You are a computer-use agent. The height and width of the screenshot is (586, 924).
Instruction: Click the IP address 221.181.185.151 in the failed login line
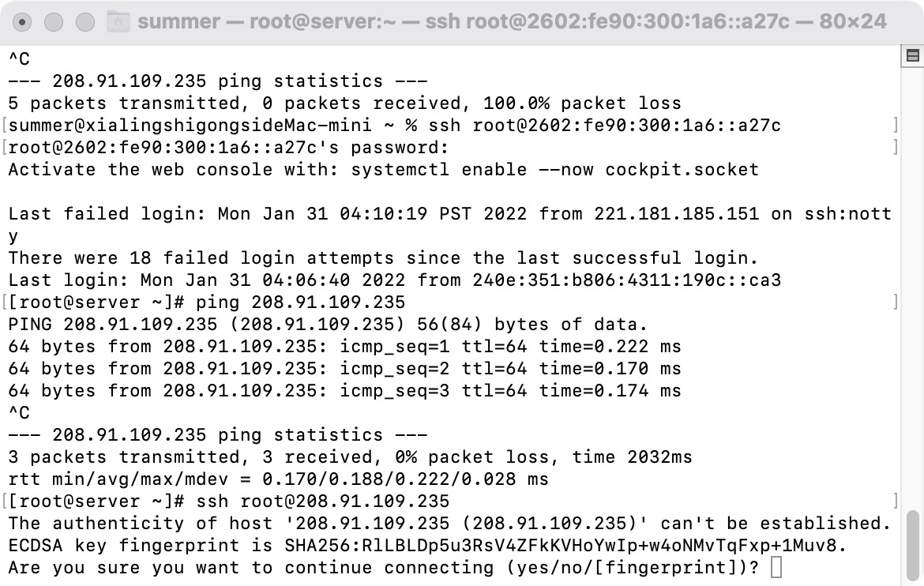(x=677, y=213)
